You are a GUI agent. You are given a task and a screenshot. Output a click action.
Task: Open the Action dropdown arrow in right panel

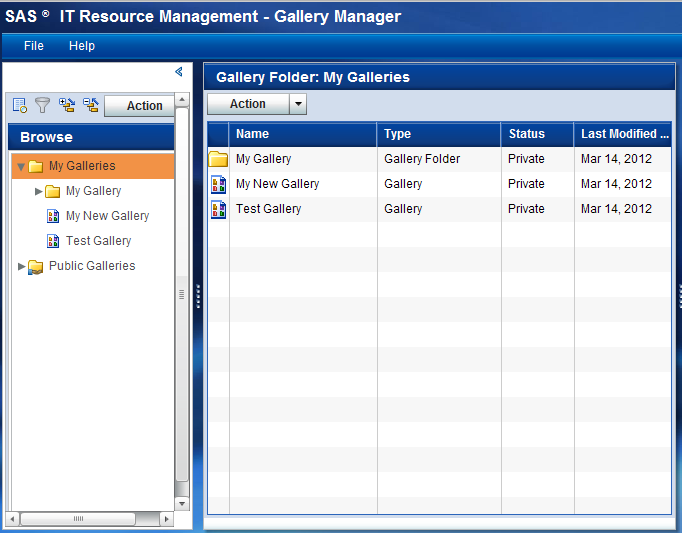click(298, 104)
